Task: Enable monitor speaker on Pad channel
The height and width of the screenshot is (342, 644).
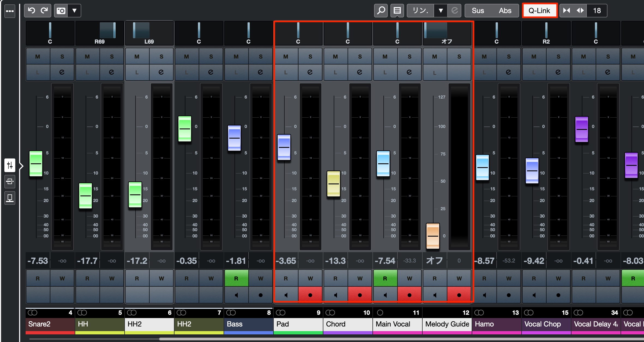Action: pyautogui.click(x=286, y=295)
